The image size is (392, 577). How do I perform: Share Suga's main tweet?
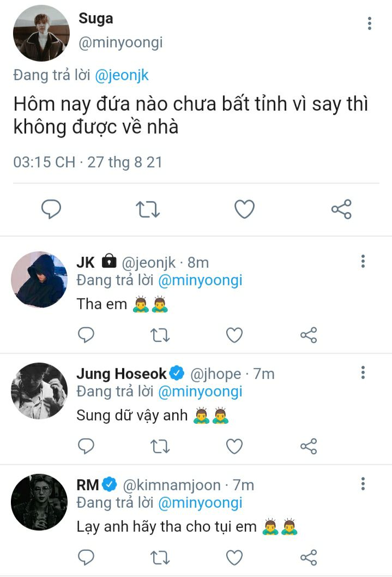click(x=342, y=209)
